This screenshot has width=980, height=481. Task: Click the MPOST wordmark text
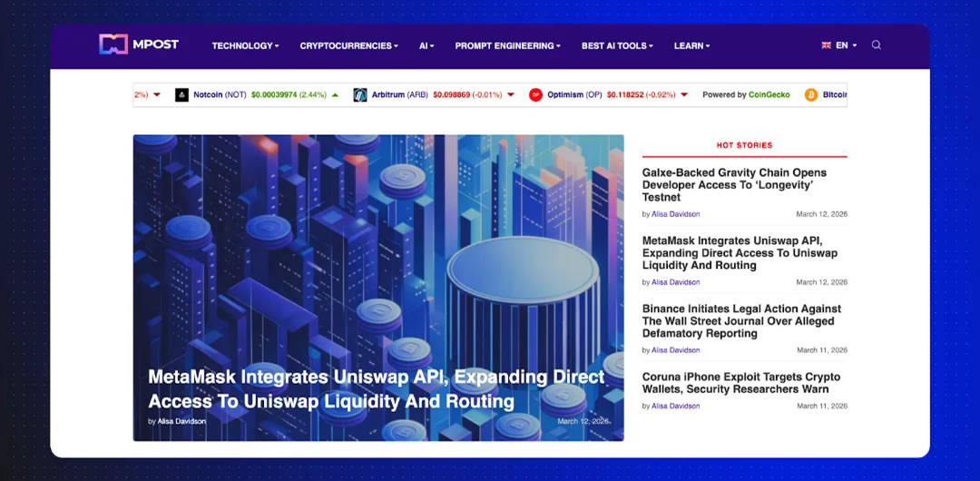click(x=156, y=44)
